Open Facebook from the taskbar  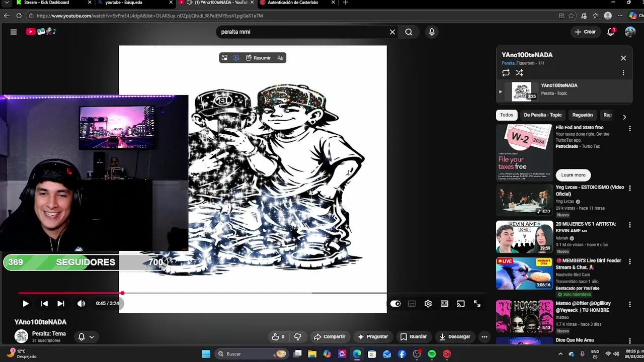click(401, 354)
